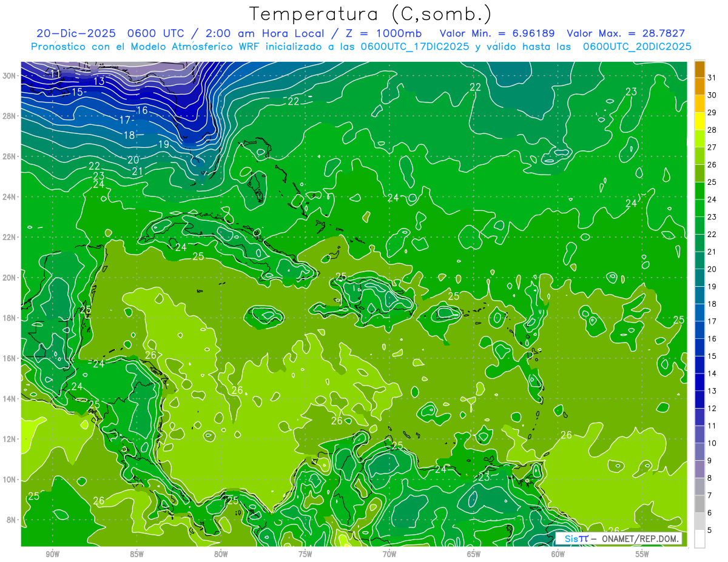
Task: Click the '65W' longitude axis label
Action: pos(474,554)
